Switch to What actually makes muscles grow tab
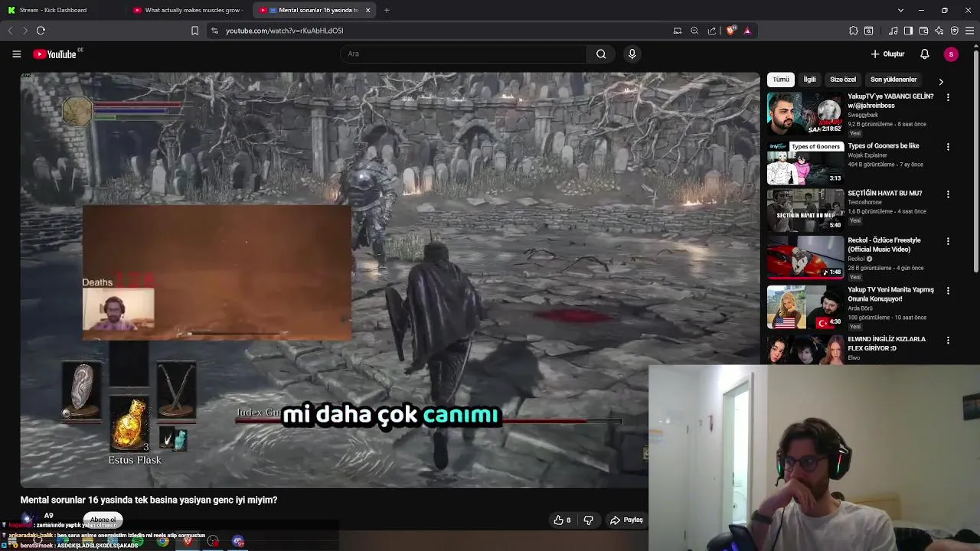Image resolution: width=980 pixels, height=551 pixels. pos(187,10)
